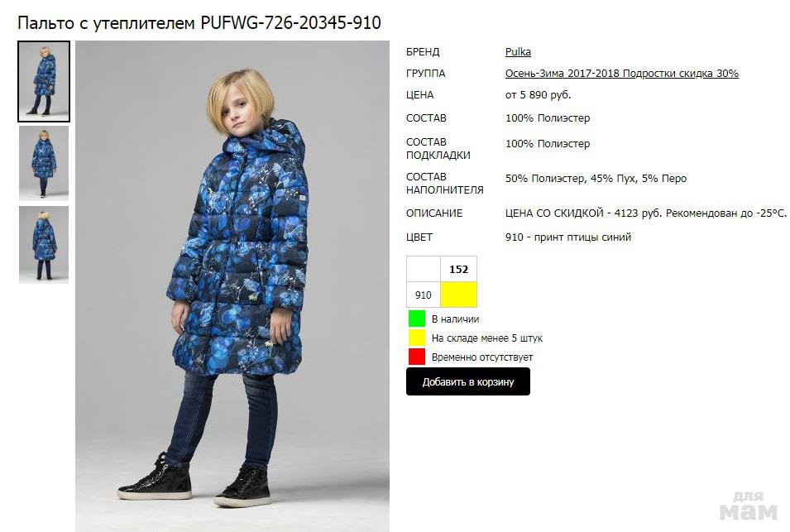Click the red Временно отсутствует legend square
The width and height of the screenshot is (790, 532).
[417, 357]
